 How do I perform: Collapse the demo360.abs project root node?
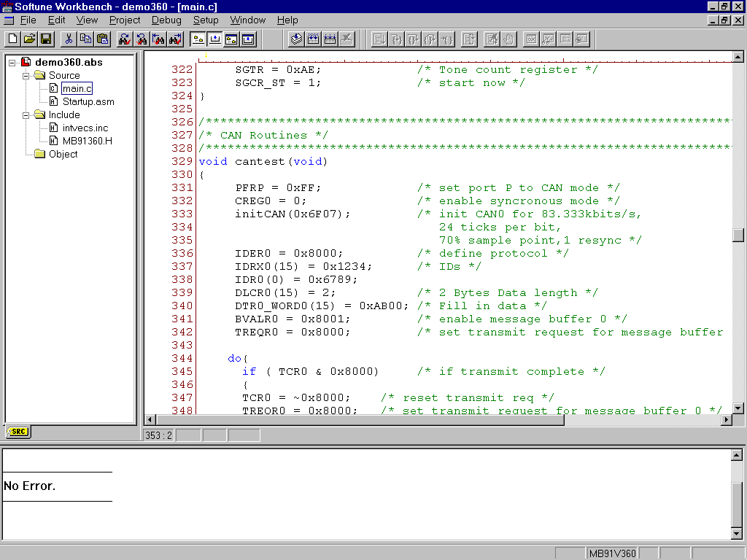tap(12, 63)
